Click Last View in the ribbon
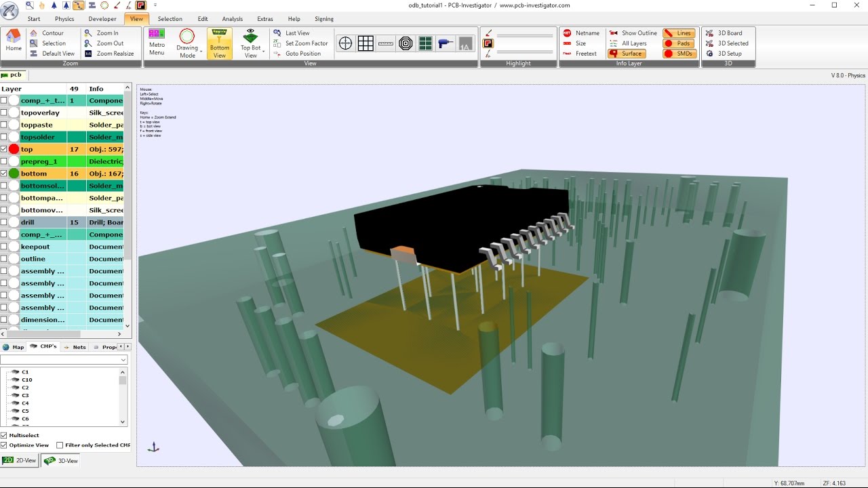This screenshot has height=488, width=868. (x=292, y=33)
